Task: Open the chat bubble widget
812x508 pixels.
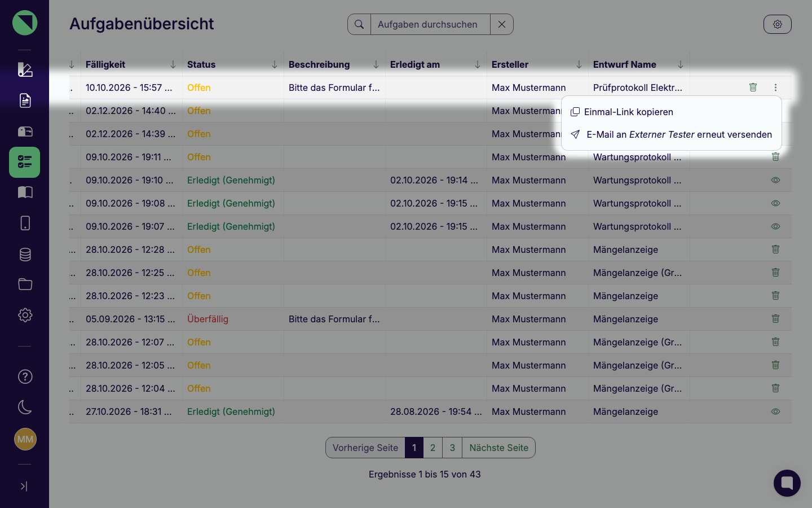Action: click(787, 483)
